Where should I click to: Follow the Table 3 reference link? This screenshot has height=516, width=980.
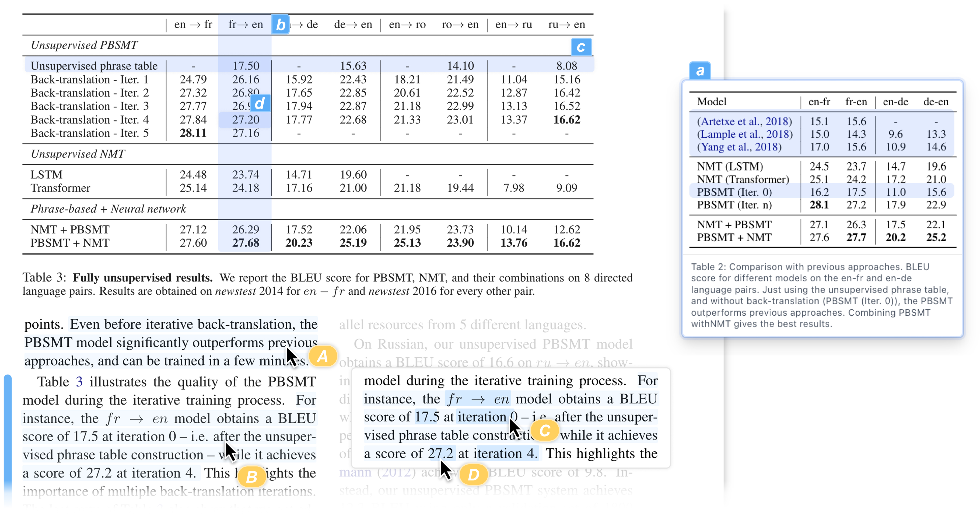click(79, 382)
